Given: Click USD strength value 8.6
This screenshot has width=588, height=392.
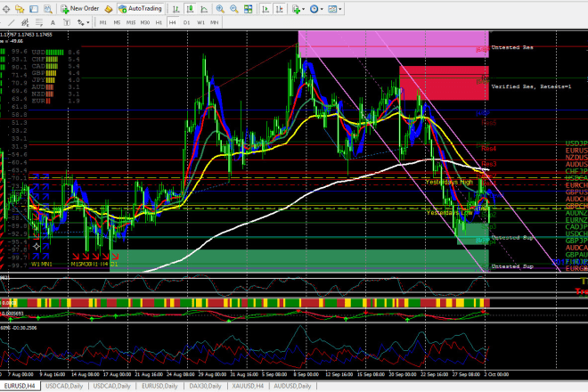Looking at the screenshot, I should point(74,53).
